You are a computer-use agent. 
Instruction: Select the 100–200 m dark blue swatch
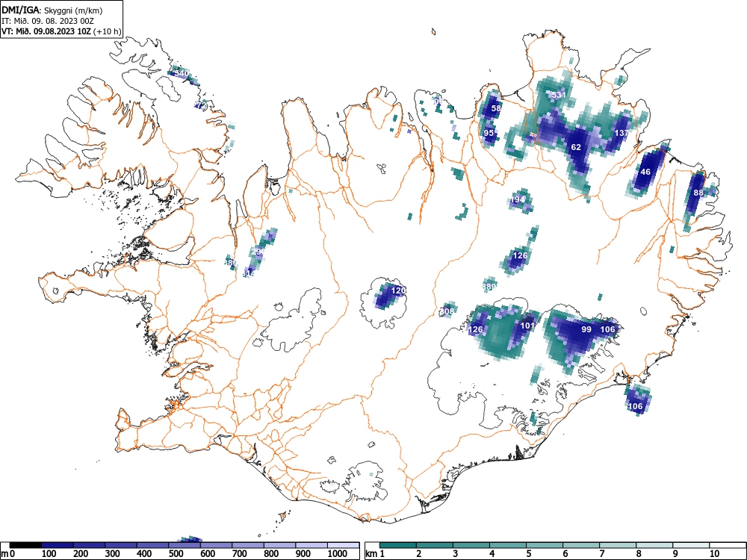[58, 545]
